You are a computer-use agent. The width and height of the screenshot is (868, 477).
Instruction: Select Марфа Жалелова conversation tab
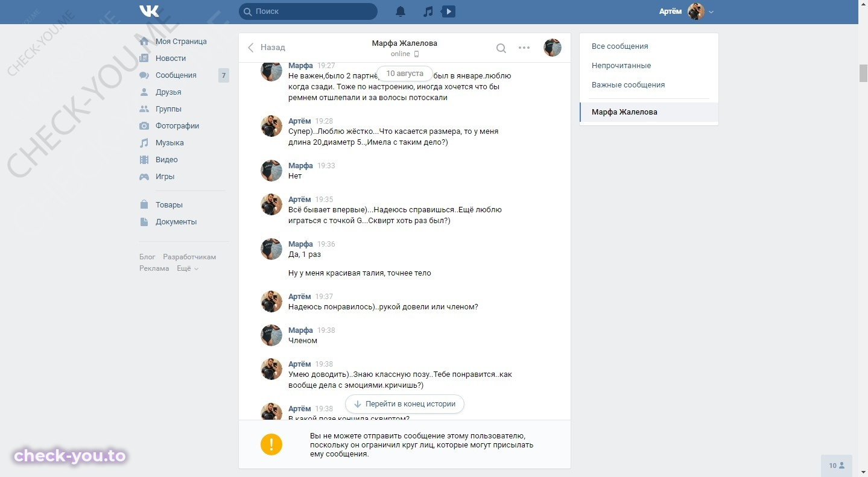(649, 112)
